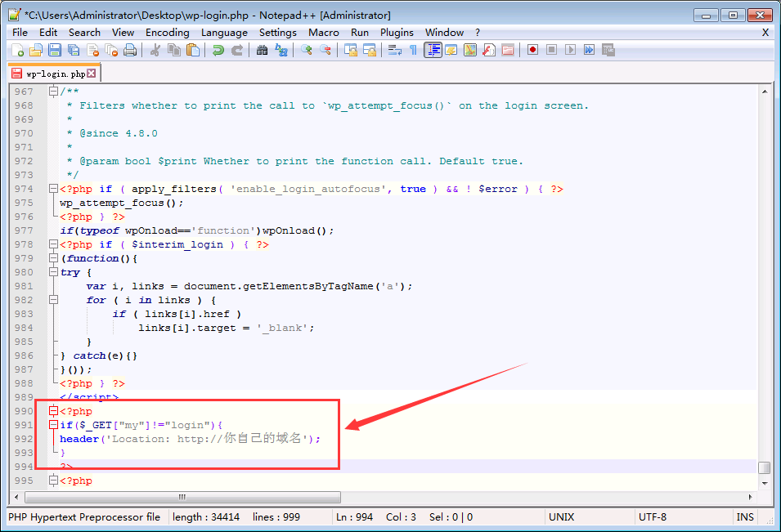Screen dimensions: 781x532
Task: Collapse the if block fold at line 991
Action: pyautogui.click(x=54, y=425)
